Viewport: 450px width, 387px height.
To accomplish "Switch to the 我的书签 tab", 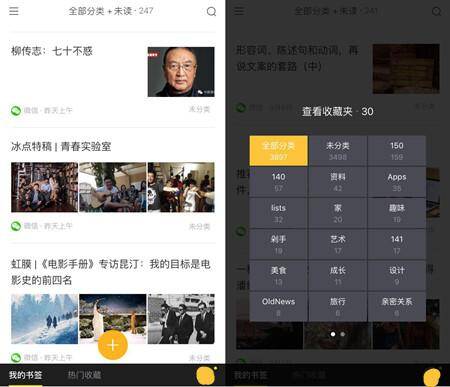I will click(x=25, y=375).
